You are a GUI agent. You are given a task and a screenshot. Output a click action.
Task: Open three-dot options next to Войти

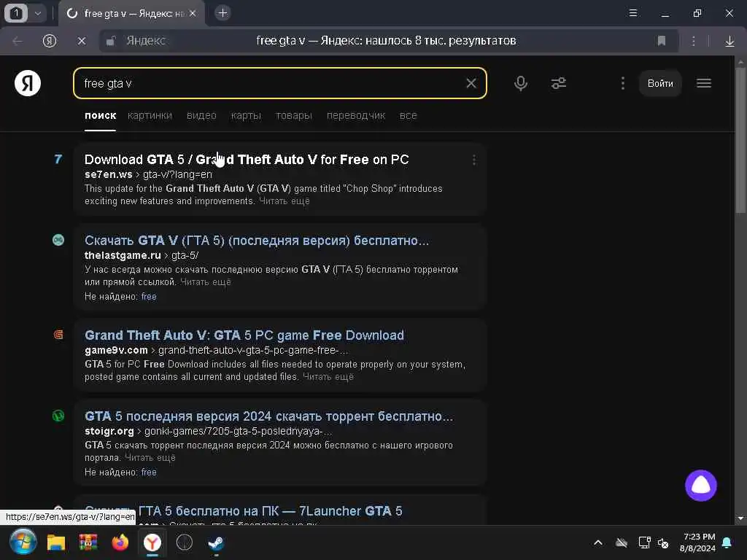[x=623, y=83]
